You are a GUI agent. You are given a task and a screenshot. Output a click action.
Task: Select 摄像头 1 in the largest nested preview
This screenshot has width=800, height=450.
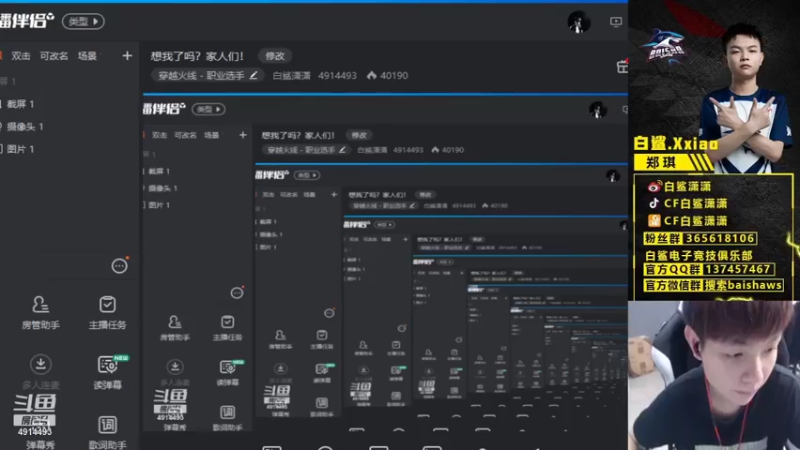tap(162, 188)
